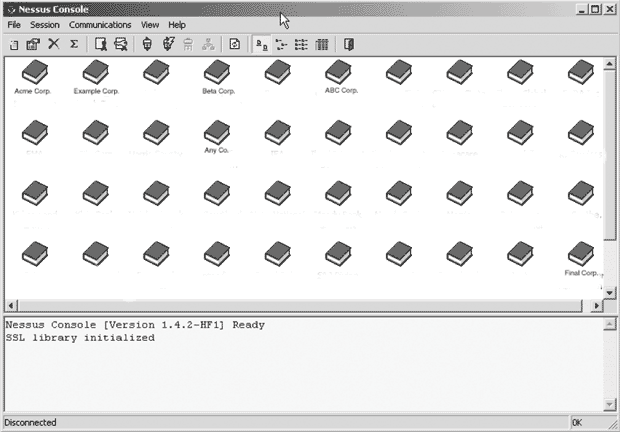Select the Beta Corp. session icon
The height and width of the screenshot is (432, 620).
pyautogui.click(x=217, y=72)
